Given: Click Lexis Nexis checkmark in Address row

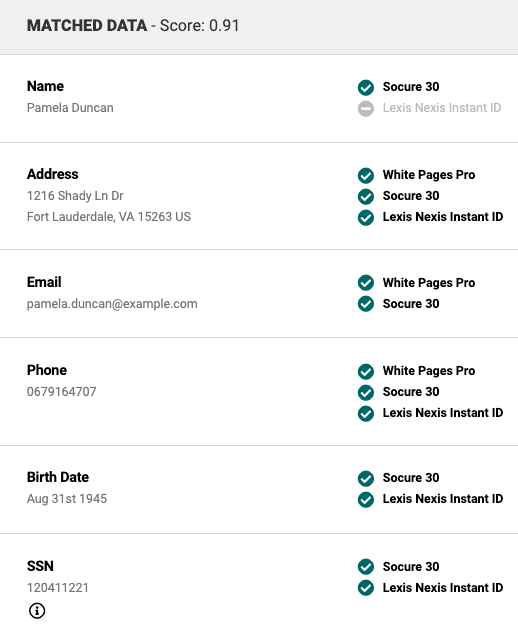Looking at the screenshot, I should [x=366, y=217].
